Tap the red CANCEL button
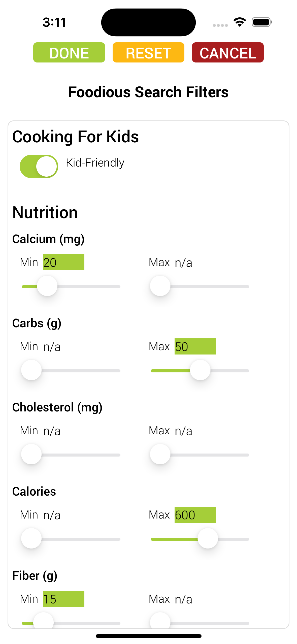The width and height of the screenshot is (297, 644). [228, 52]
